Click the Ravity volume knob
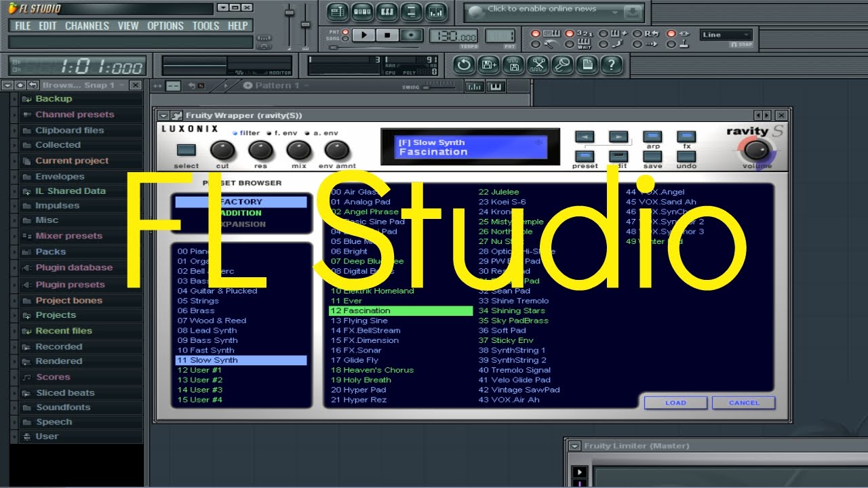This screenshot has width=868, height=488. coord(757,150)
